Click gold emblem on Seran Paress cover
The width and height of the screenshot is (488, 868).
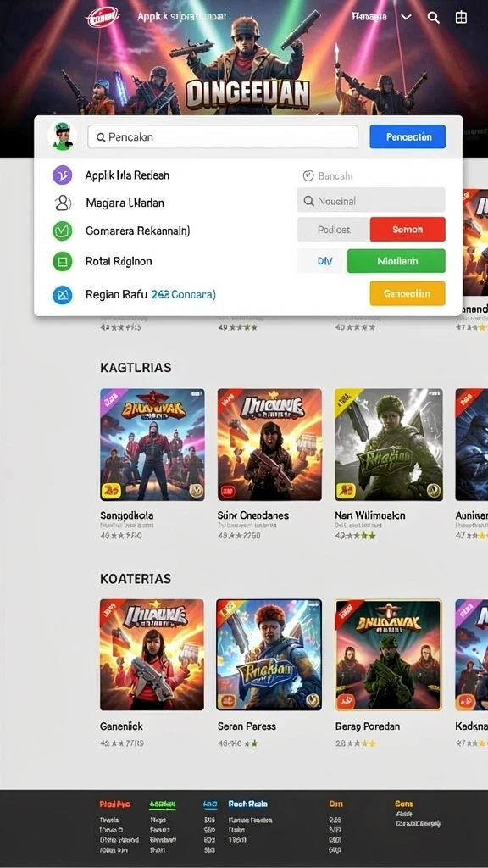[x=312, y=699]
